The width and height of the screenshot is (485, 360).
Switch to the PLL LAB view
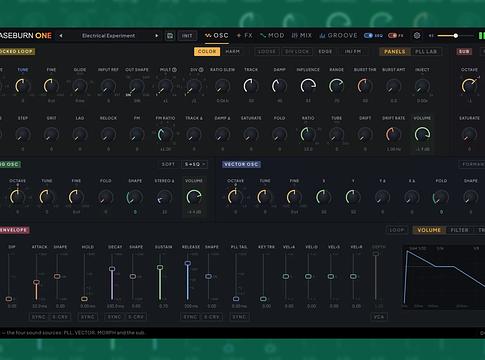(426, 51)
